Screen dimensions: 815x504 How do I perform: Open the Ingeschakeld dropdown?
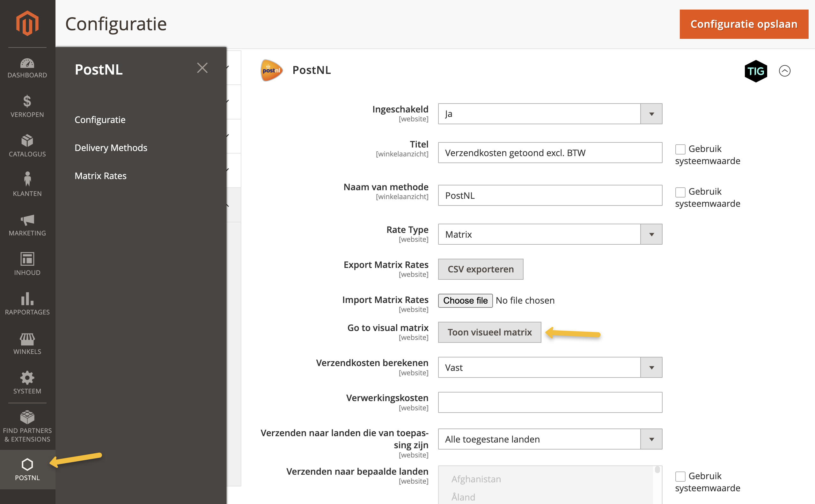550,114
